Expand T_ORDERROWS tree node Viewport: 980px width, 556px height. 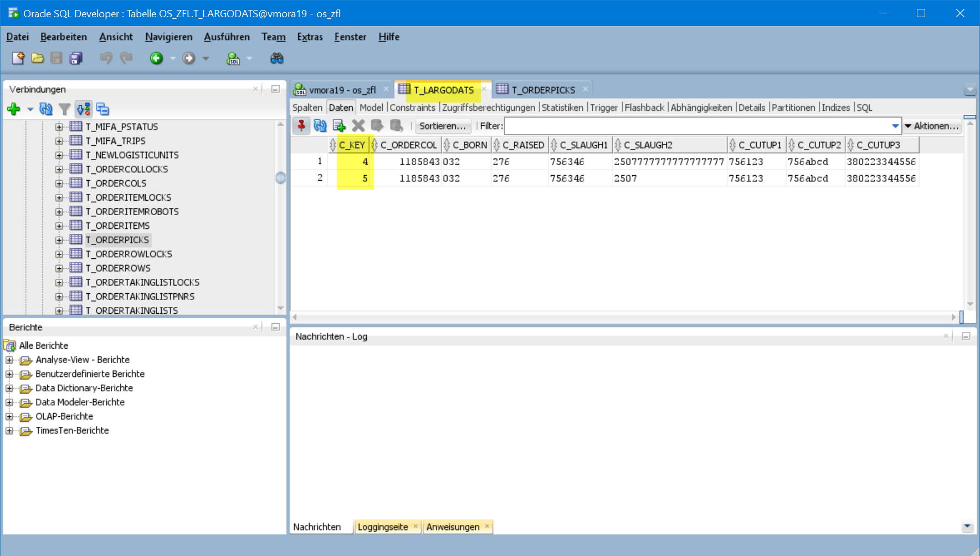[59, 268]
